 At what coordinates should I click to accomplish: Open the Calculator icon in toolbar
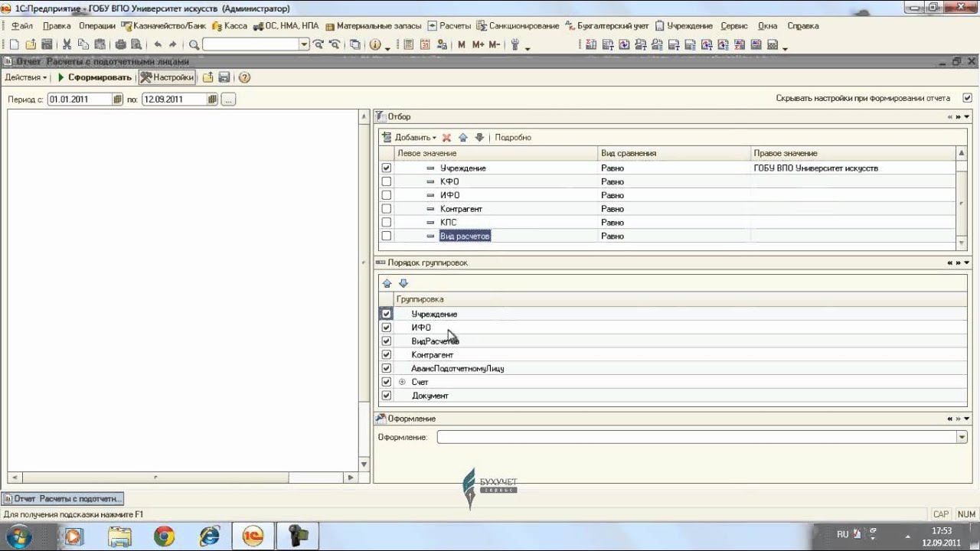408,44
